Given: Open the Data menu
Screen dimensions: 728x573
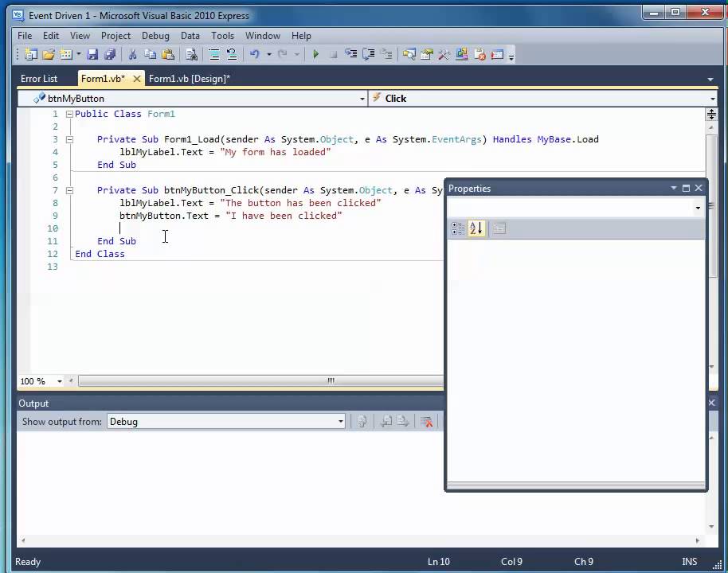Looking at the screenshot, I should point(190,36).
